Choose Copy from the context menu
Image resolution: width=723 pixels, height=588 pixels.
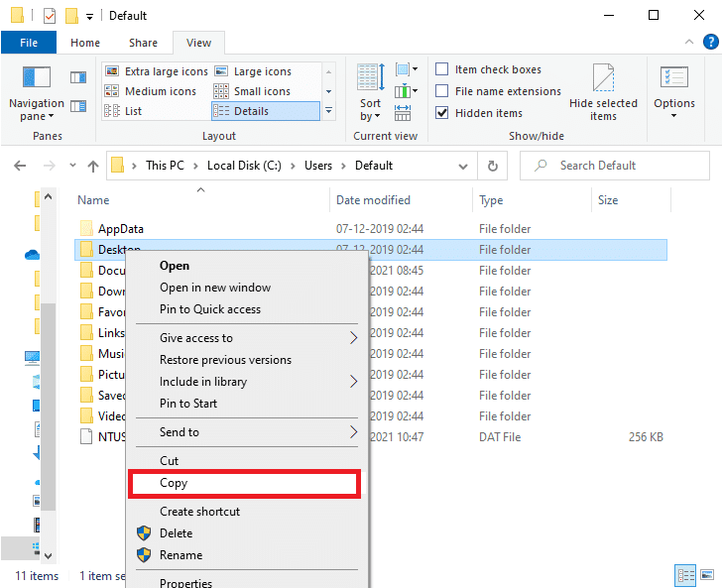[x=244, y=483]
